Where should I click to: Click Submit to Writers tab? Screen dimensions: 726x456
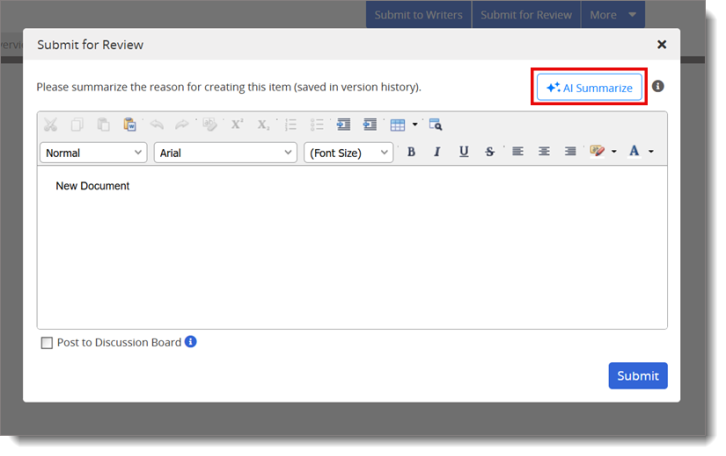tap(418, 15)
